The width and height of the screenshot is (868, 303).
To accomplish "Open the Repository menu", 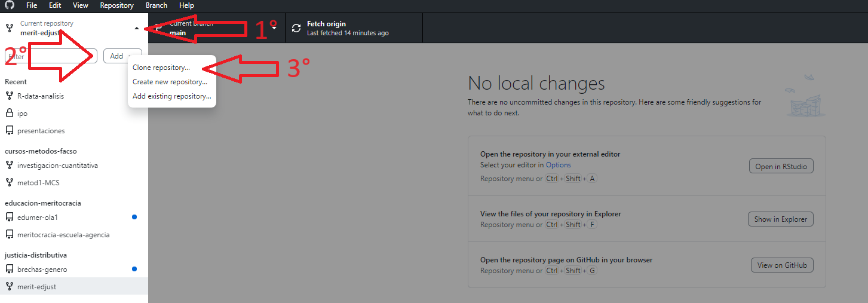I will (x=116, y=5).
